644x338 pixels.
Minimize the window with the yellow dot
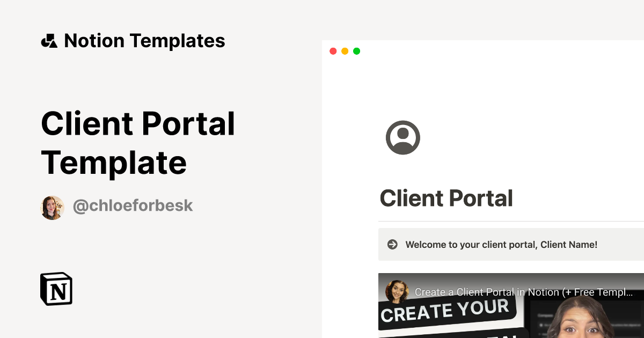[x=345, y=51]
